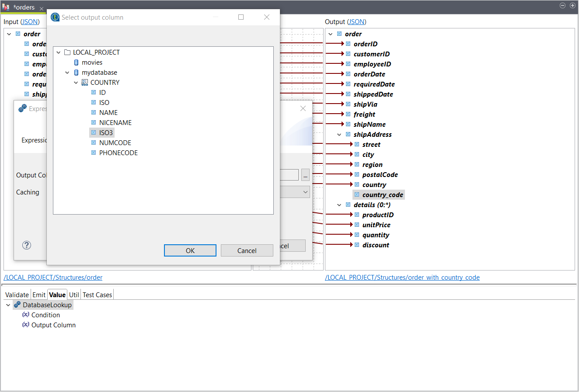Select the movies database icon

[x=76, y=62]
